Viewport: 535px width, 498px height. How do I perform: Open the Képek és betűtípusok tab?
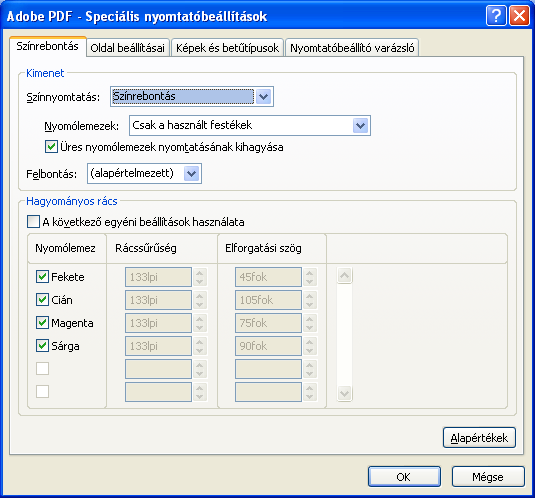pyautogui.click(x=228, y=48)
